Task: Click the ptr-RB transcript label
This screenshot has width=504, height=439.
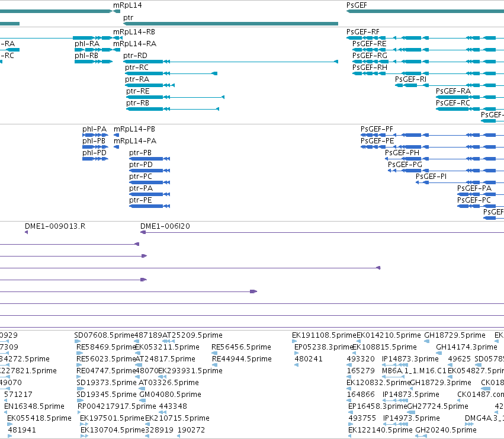Action: click(x=137, y=103)
